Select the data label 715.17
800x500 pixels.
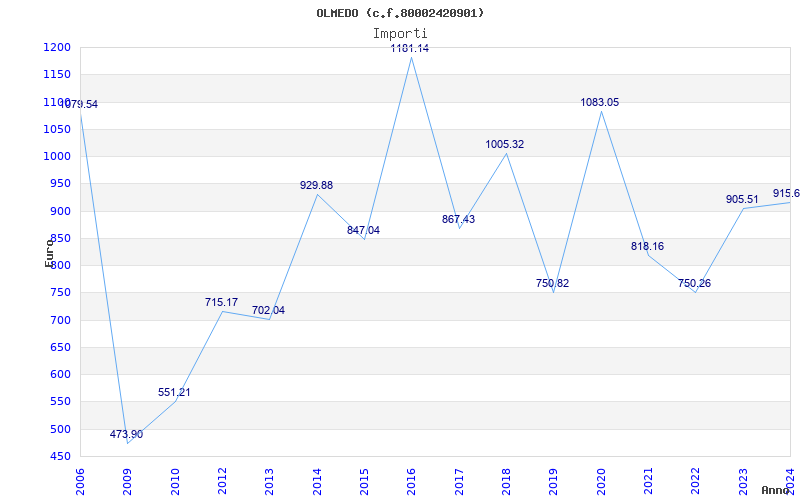(221, 303)
